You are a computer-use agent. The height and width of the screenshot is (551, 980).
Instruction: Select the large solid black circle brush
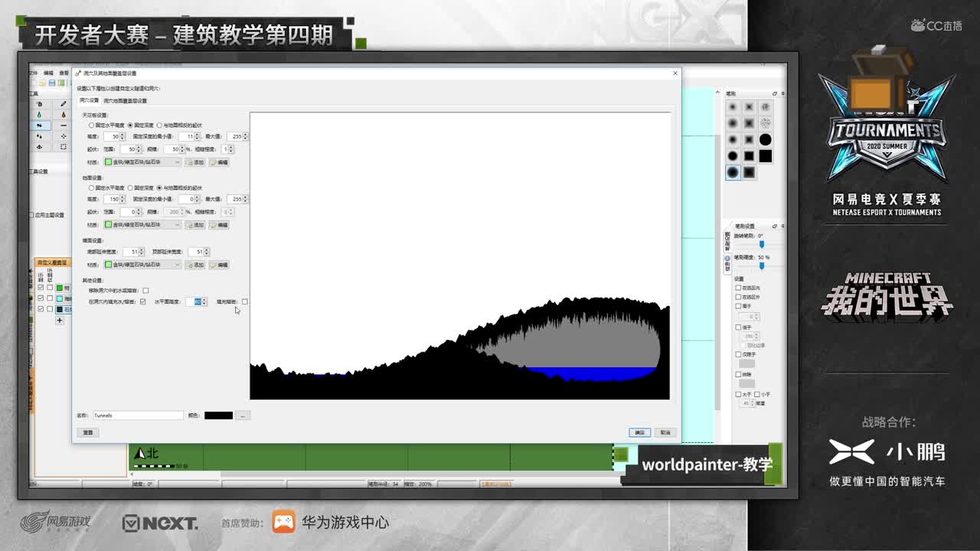tap(765, 139)
